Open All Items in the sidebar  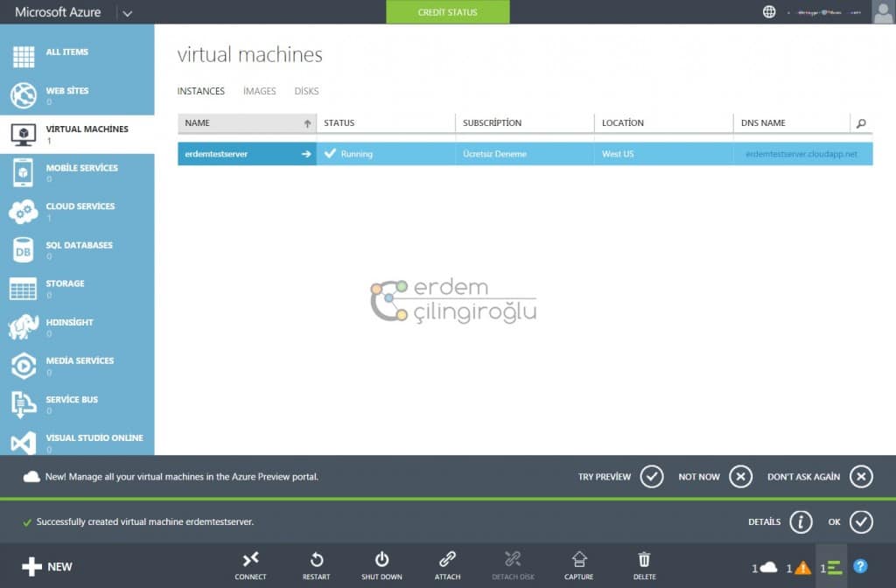77,56
